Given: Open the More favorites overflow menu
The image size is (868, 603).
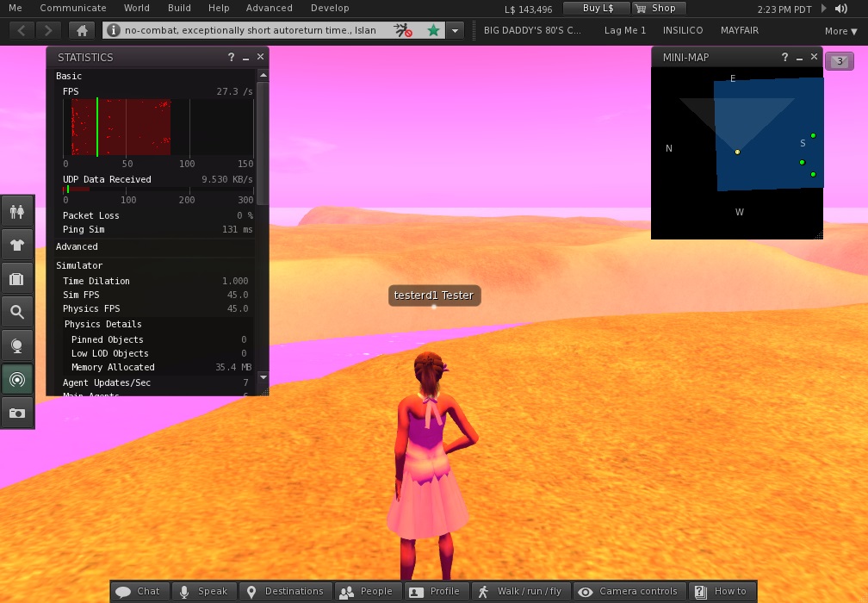Looking at the screenshot, I should pyautogui.click(x=840, y=31).
